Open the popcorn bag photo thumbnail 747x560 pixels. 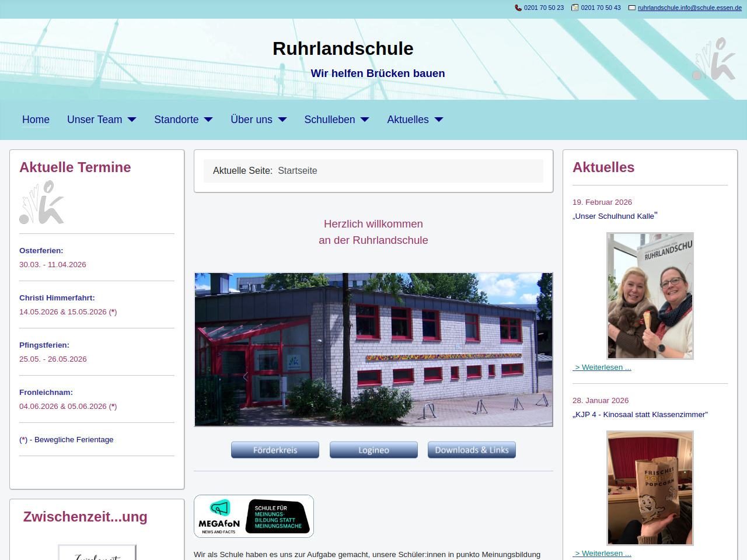(650, 488)
